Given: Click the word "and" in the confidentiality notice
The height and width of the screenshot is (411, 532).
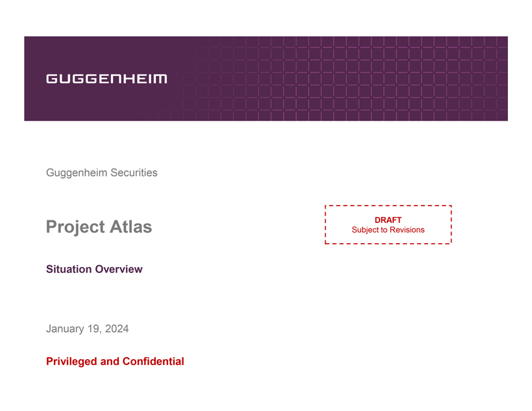Looking at the screenshot, I should pyautogui.click(x=108, y=362).
